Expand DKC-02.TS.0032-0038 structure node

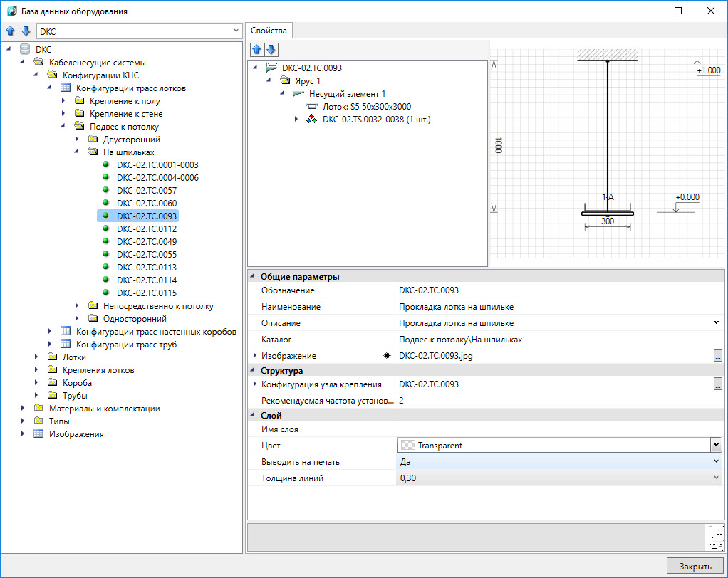[296, 119]
